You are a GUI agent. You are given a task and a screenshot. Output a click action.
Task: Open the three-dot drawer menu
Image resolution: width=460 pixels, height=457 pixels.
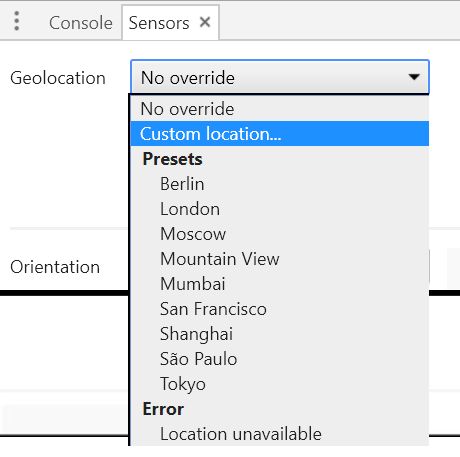[17, 21]
